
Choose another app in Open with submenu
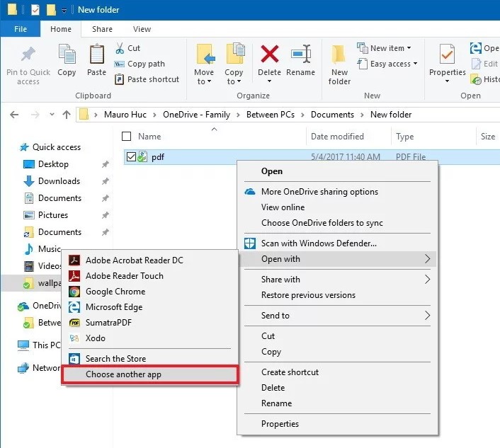[123, 374]
